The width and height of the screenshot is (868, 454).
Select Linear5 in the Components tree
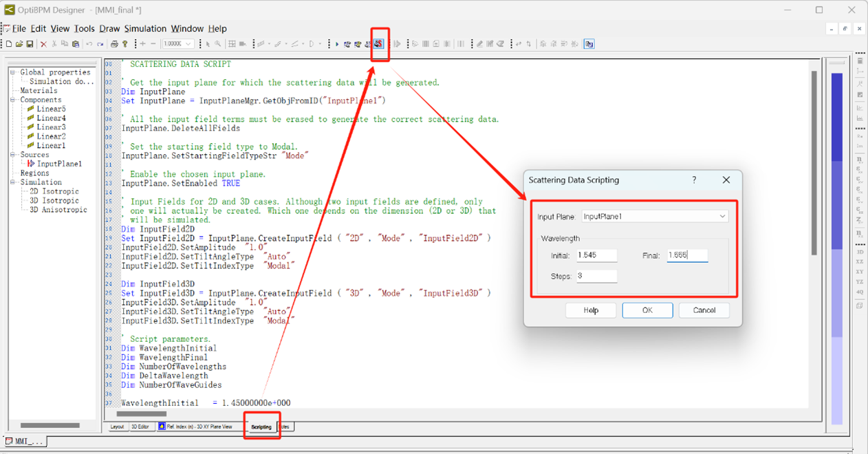point(51,109)
